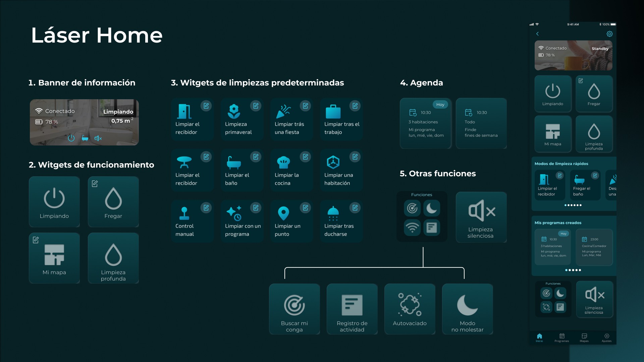The height and width of the screenshot is (362, 644).
Task: Click the joystick icon on Control manual
Action: tap(184, 213)
